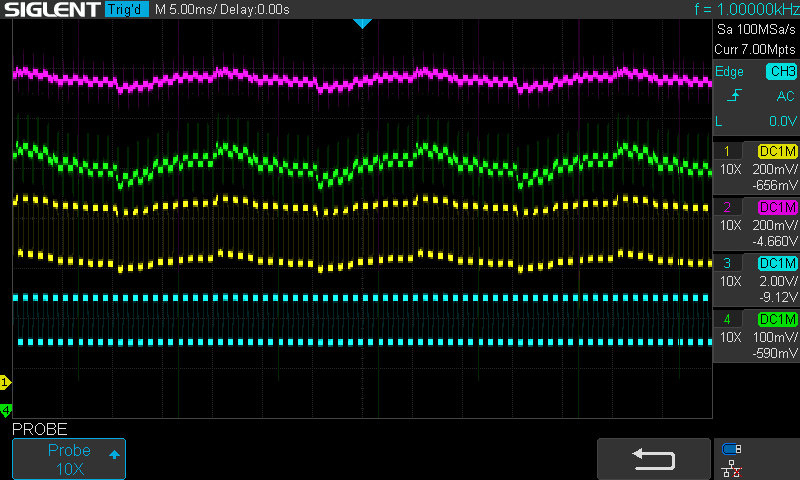Click the green channel 4 ground marker
800x480 pixels.
(x=6, y=410)
